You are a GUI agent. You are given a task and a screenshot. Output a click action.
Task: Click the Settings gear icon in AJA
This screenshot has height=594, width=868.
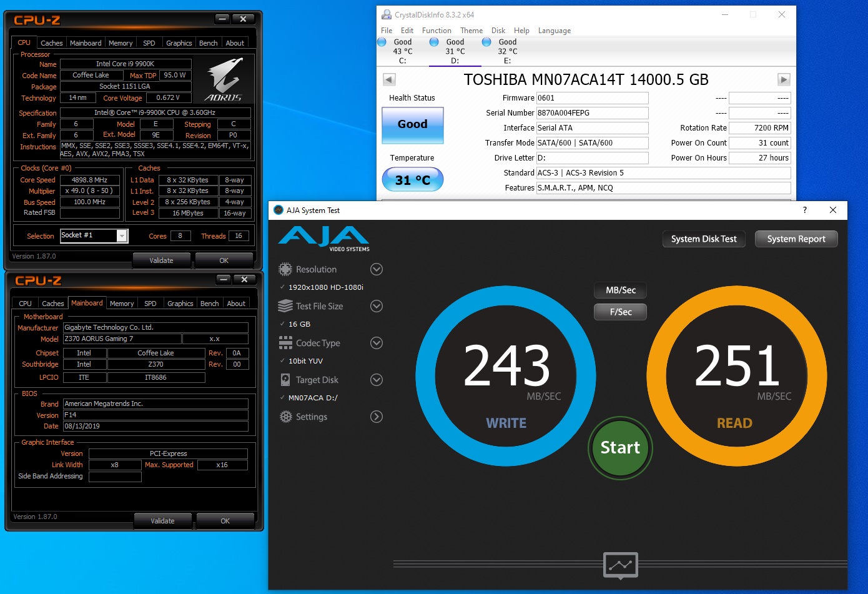tap(285, 417)
